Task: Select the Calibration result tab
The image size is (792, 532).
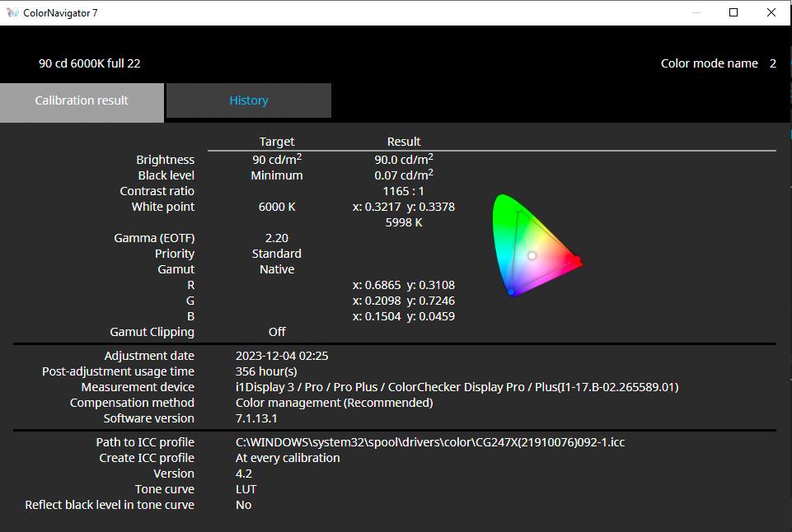Action: click(x=82, y=102)
